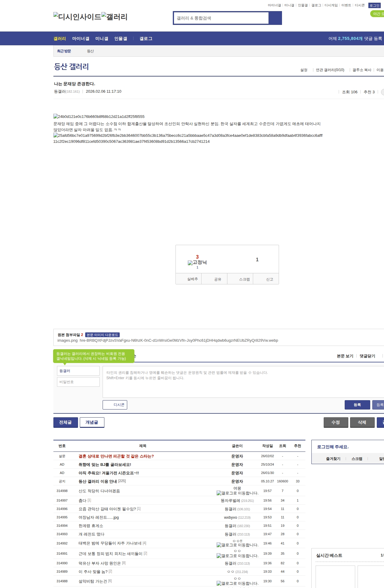Select 마이너갤 in the blue navigation bar
Screen dimensions: 384x588
tap(81, 38)
